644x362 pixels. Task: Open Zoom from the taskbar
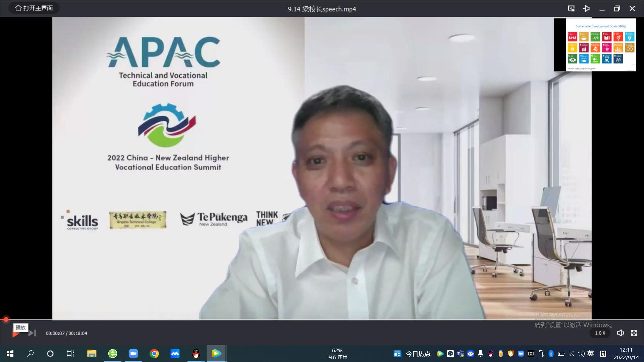click(133, 354)
